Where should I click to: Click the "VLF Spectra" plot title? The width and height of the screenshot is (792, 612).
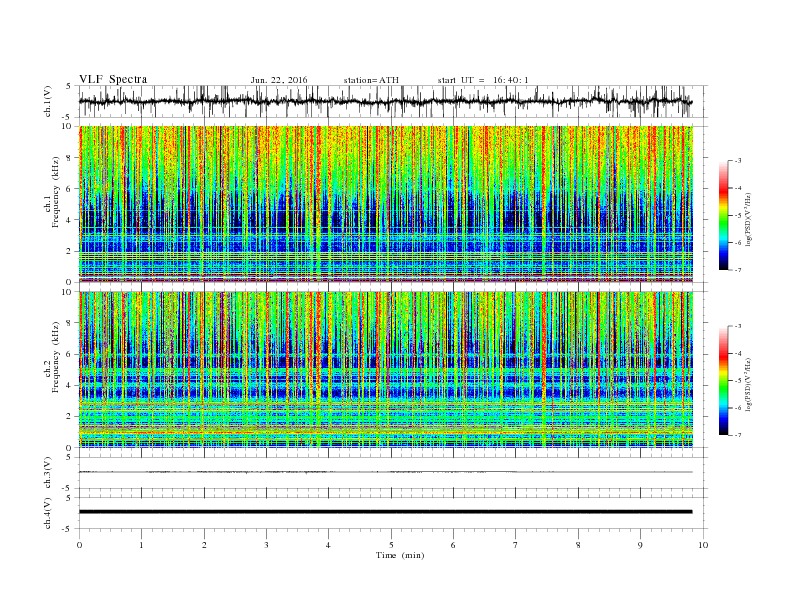[113, 79]
